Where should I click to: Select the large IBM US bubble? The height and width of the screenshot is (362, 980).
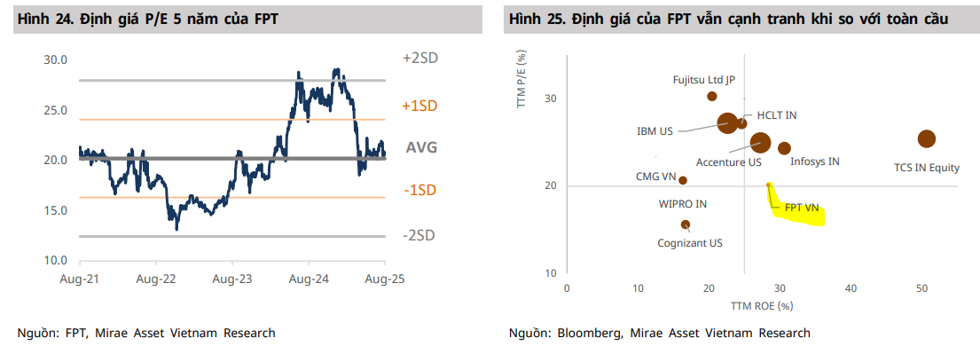[x=728, y=123]
